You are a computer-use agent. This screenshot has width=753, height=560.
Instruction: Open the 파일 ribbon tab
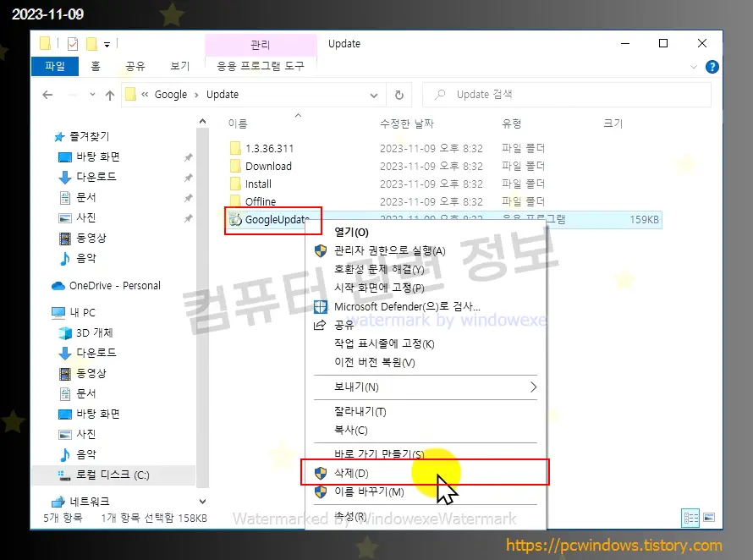tap(55, 66)
